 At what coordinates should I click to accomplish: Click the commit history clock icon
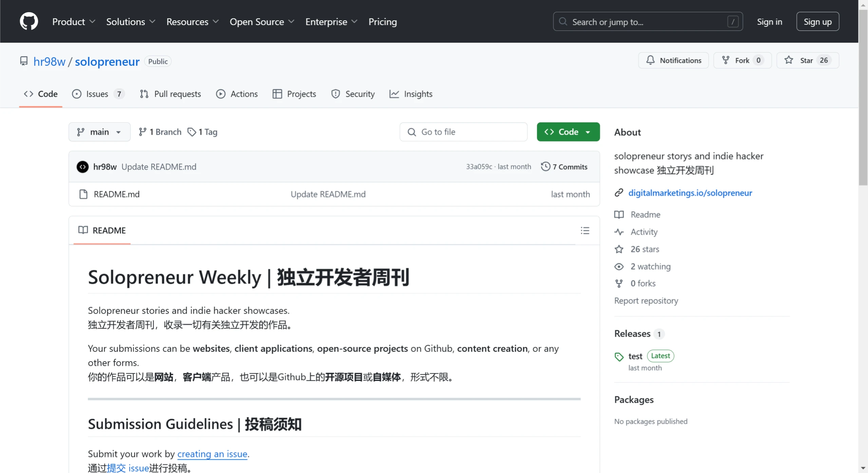click(x=545, y=166)
